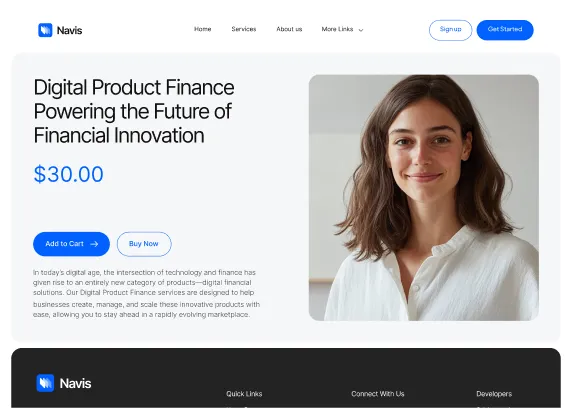Image resolution: width=576 pixels, height=410 pixels.
Task: Click the Navis wordmark in the header
Action: tap(69, 30)
